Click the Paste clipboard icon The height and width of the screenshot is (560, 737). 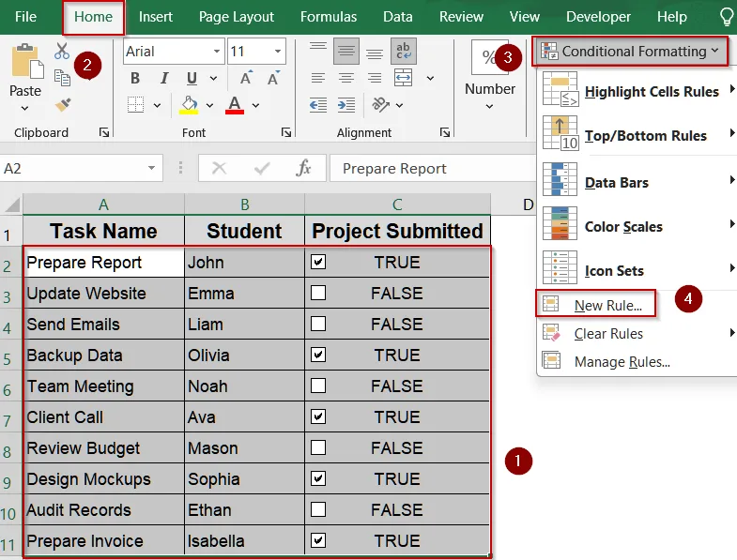[x=26, y=61]
